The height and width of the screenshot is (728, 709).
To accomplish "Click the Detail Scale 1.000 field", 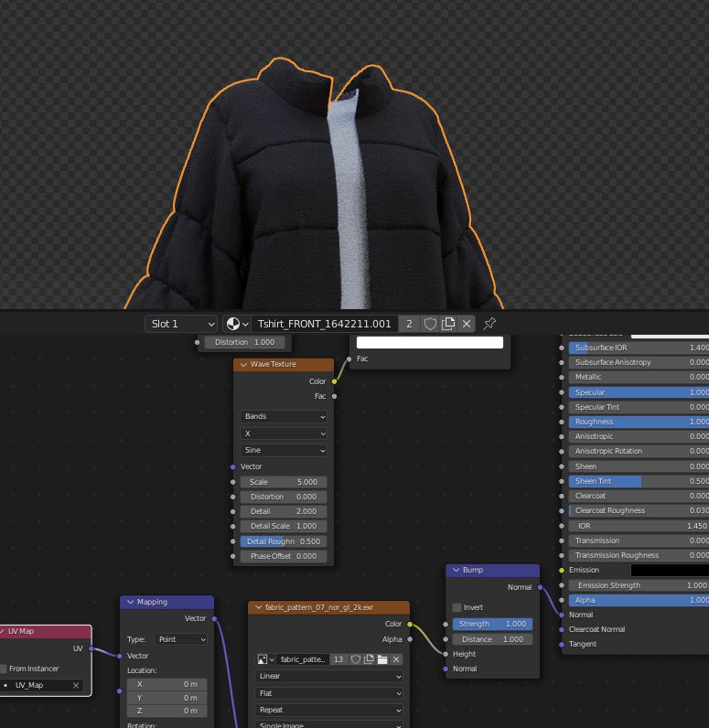I will (x=284, y=526).
